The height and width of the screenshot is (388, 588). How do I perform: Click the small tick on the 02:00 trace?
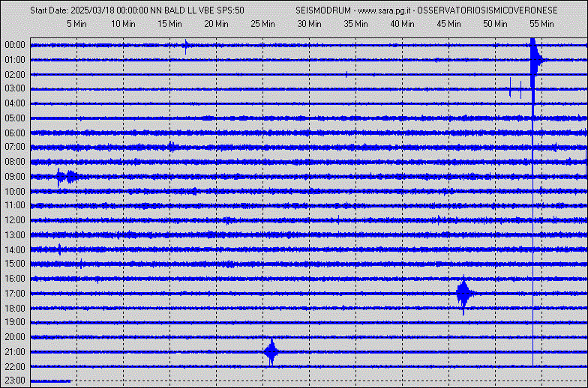[346, 75]
